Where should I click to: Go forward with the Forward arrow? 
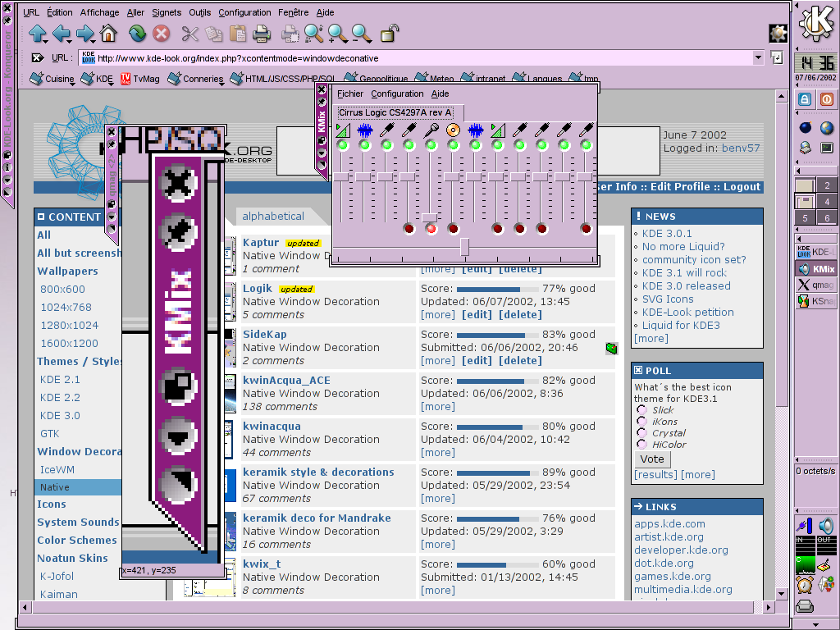pyautogui.click(x=84, y=34)
